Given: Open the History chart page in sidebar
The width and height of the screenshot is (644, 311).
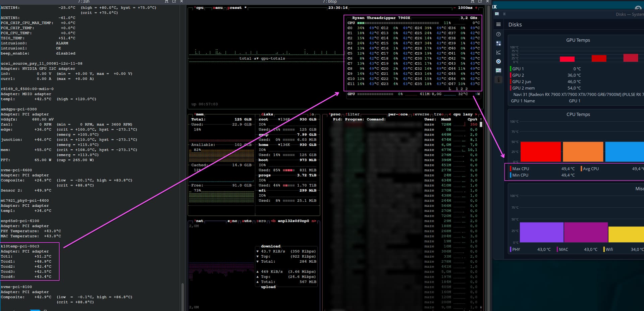Looking at the screenshot, I should point(498,52).
